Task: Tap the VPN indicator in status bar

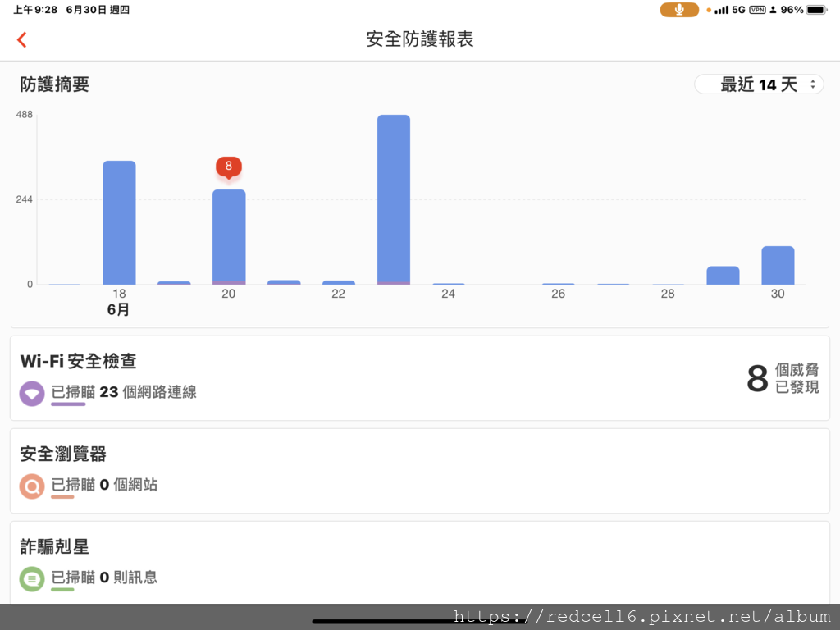Action: [757, 10]
